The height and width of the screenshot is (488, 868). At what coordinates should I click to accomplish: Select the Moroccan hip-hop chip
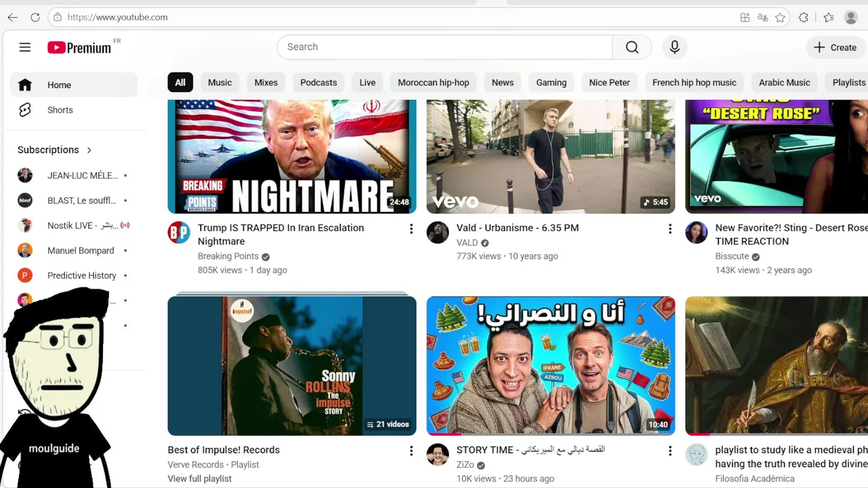[x=433, y=83]
